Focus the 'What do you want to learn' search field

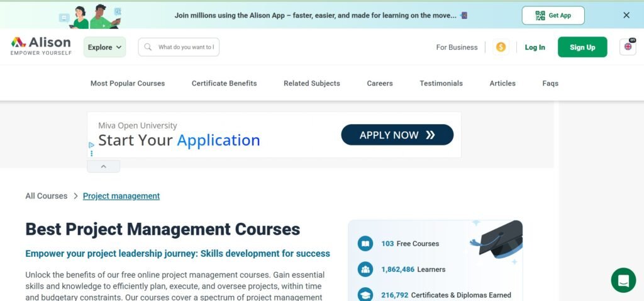click(179, 47)
